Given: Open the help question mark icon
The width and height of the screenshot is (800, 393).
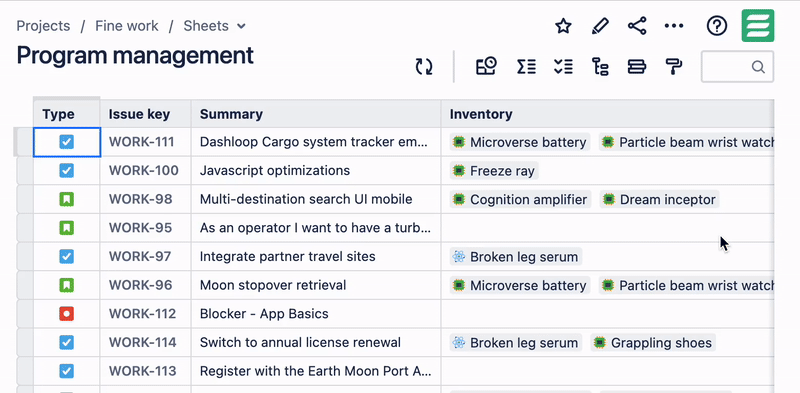Looking at the screenshot, I should click(x=716, y=26).
